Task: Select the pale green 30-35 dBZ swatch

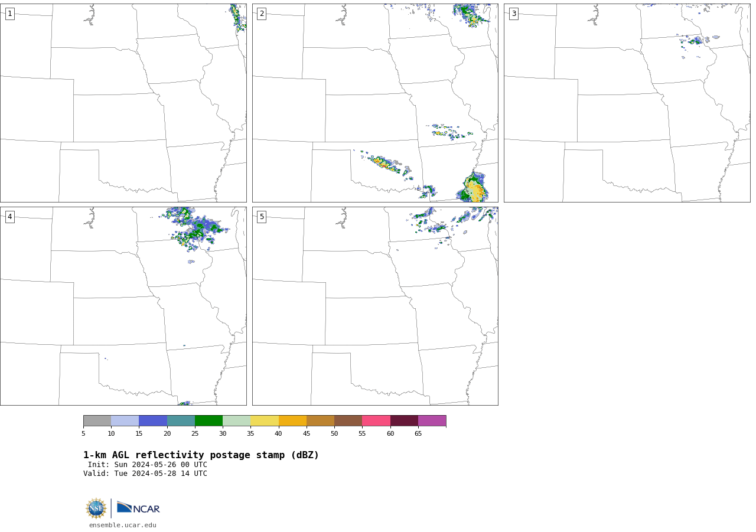Action: pos(237,421)
